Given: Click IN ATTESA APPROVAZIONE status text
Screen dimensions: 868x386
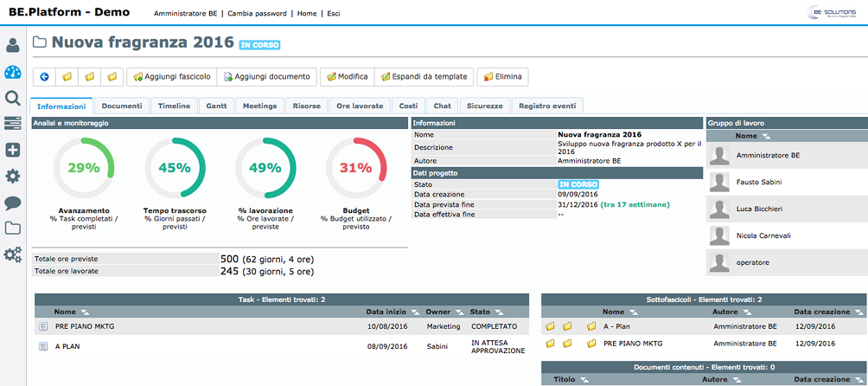Looking at the screenshot, I should coord(498,347).
